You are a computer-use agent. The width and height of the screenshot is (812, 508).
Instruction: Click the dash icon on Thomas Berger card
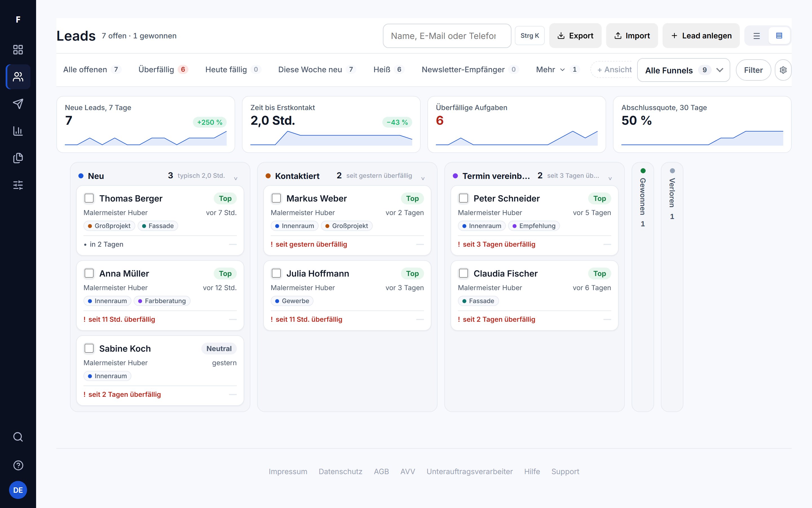tap(233, 244)
